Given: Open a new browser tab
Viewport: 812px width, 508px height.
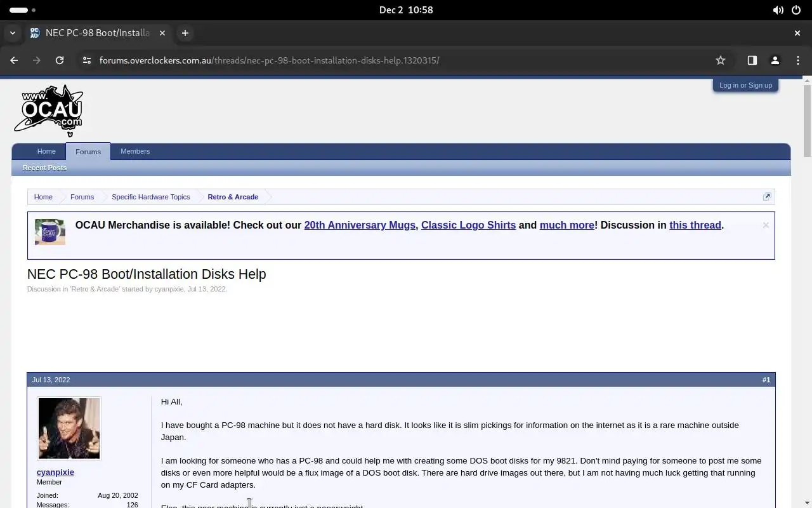Looking at the screenshot, I should (185, 33).
